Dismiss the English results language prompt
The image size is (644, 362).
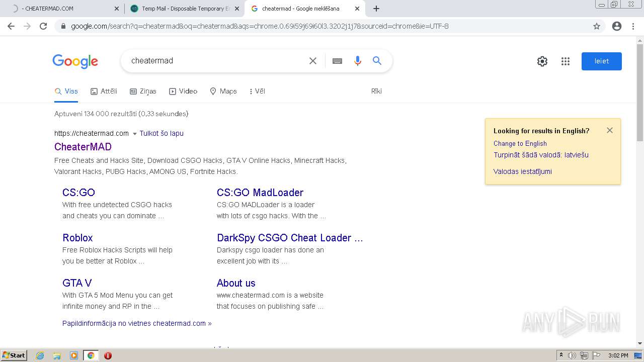point(610,130)
